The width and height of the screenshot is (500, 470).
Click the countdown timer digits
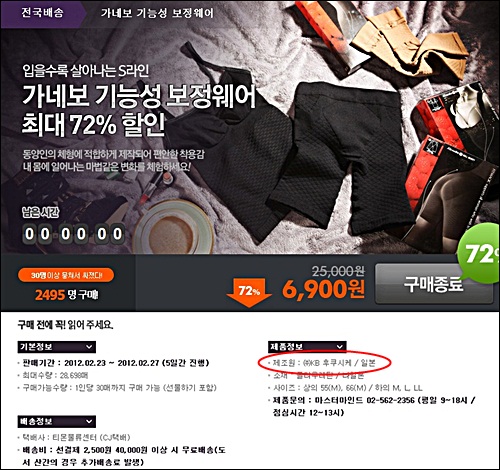74,234
